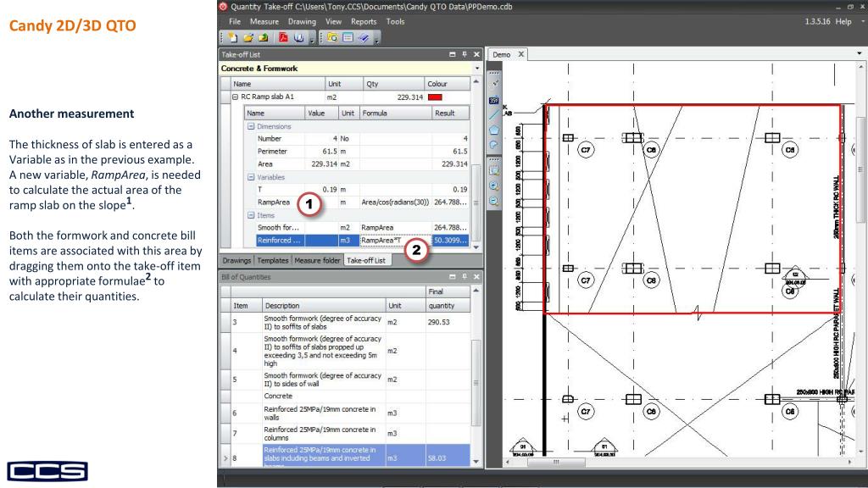Close the Take-off List panel
Screen dimensions: 868x488
(476, 54)
